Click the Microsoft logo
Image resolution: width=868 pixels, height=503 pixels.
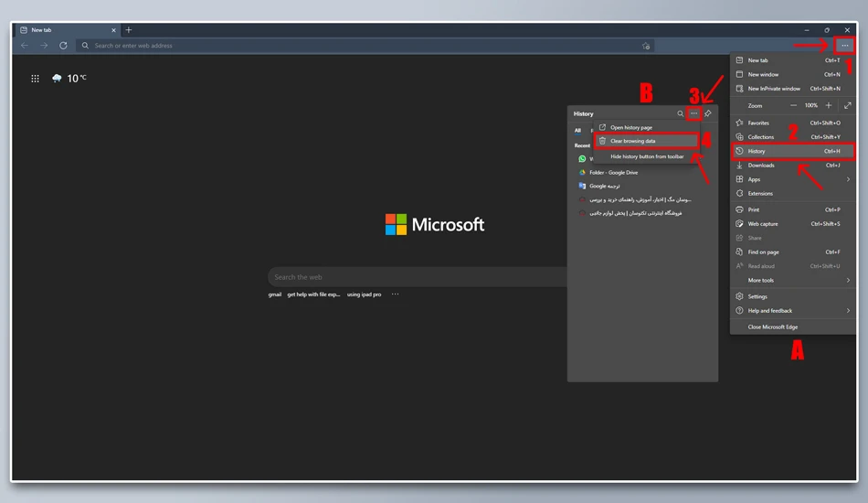(x=435, y=224)
